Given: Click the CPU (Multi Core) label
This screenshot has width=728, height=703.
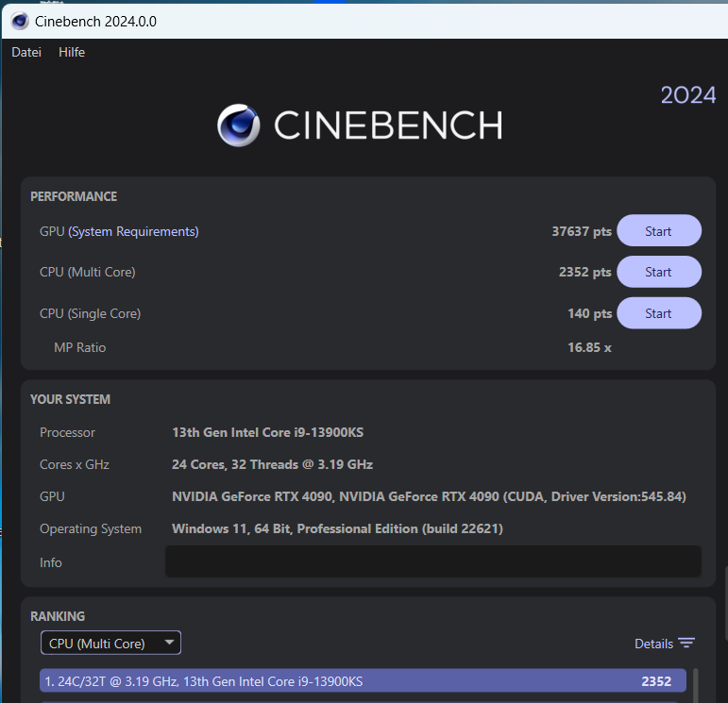Looking at the screenshot, I should pyautogui.click(x=88, y=272).
